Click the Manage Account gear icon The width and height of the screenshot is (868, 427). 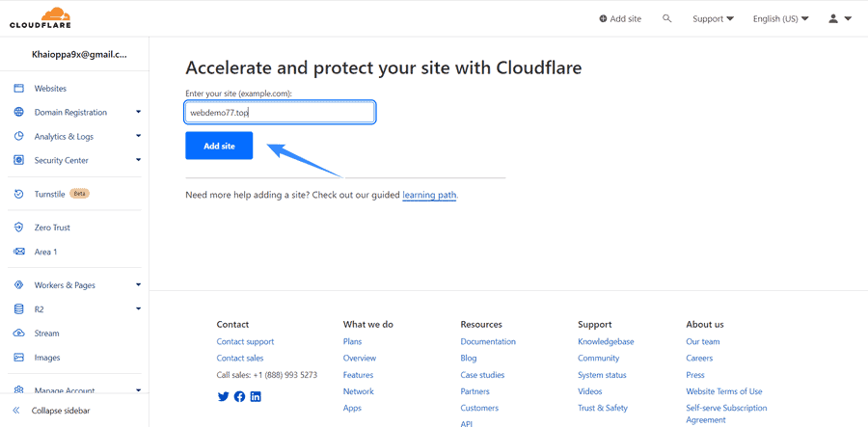tap(19, 390)
